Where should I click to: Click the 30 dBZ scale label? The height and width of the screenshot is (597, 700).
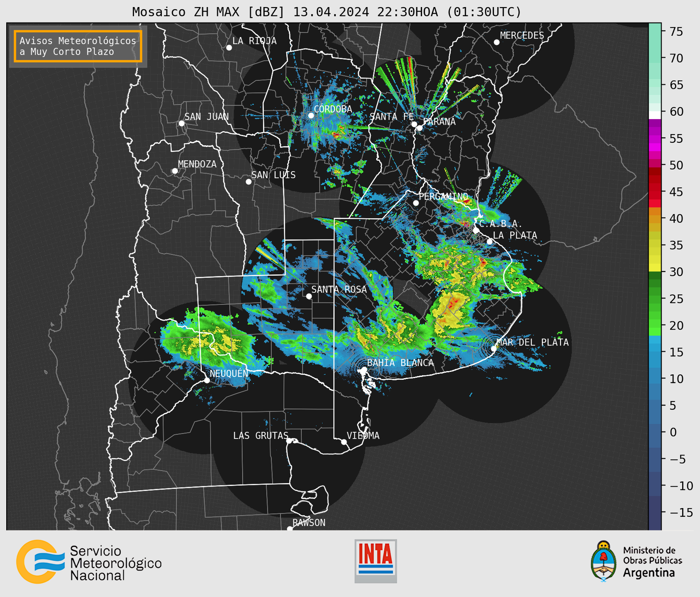(676, 272)
